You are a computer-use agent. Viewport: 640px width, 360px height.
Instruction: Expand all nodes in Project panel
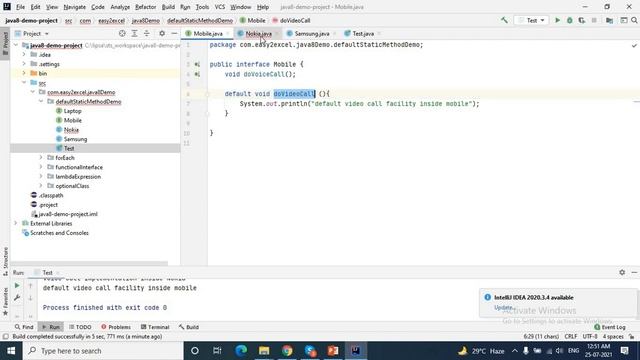(134, 33)
